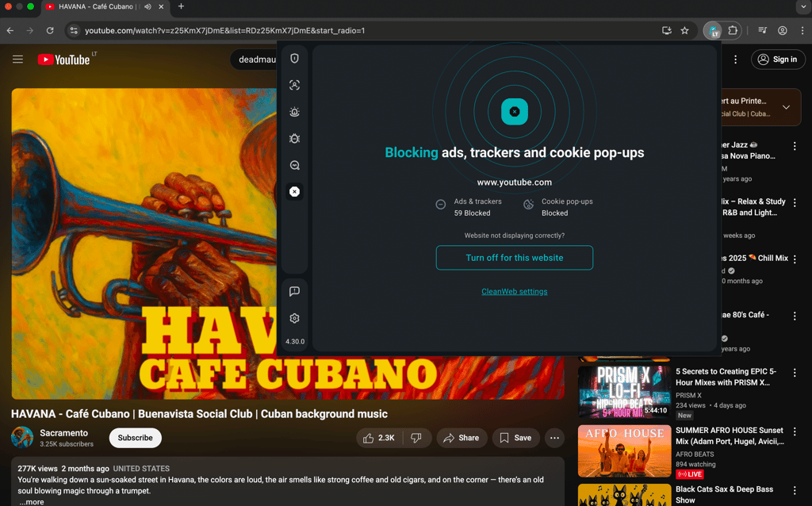Open the PRISM X Lo-Fi thumbnail
The width and height of the screenshot is (812, 506).
coord(624,392)
